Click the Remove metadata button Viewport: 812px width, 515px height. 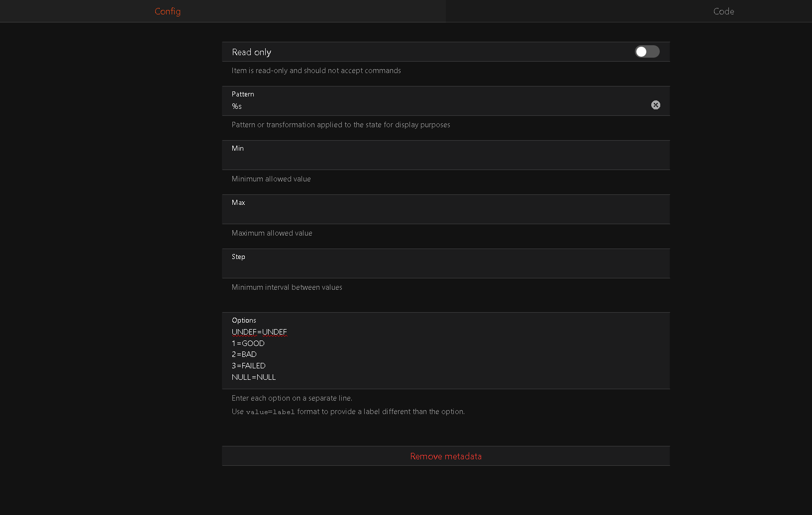446,456
